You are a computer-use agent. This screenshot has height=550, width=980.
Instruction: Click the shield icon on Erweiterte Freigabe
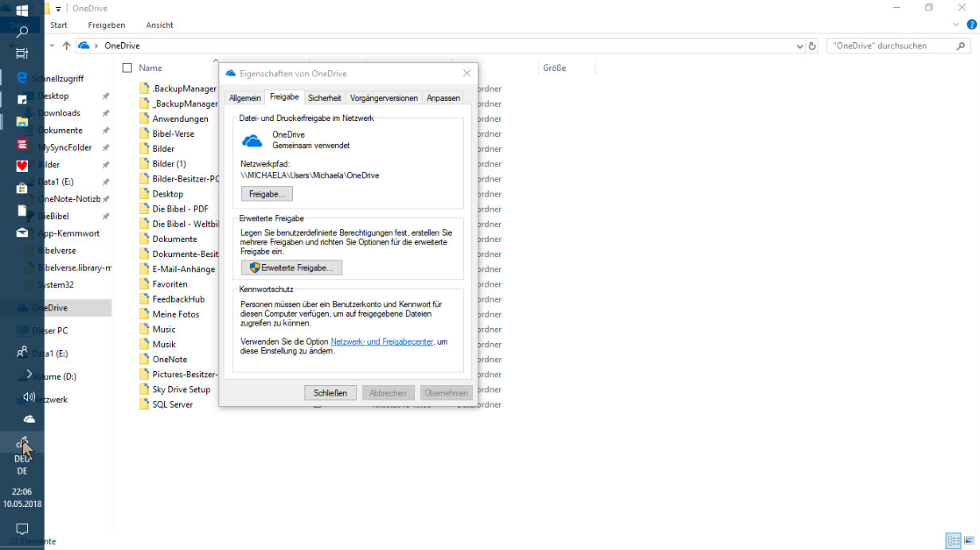click(255, 267)
